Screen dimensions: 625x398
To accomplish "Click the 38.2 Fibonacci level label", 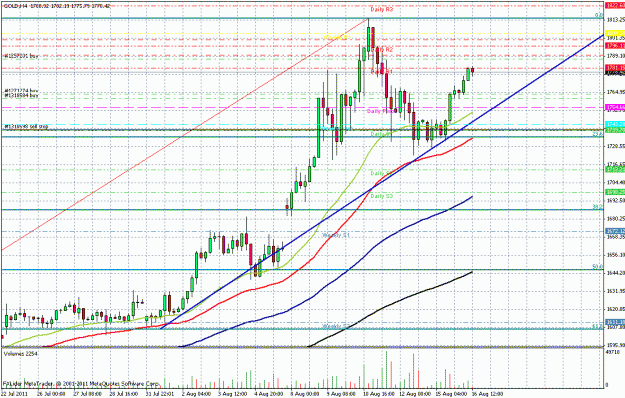I will coord(597,207).
